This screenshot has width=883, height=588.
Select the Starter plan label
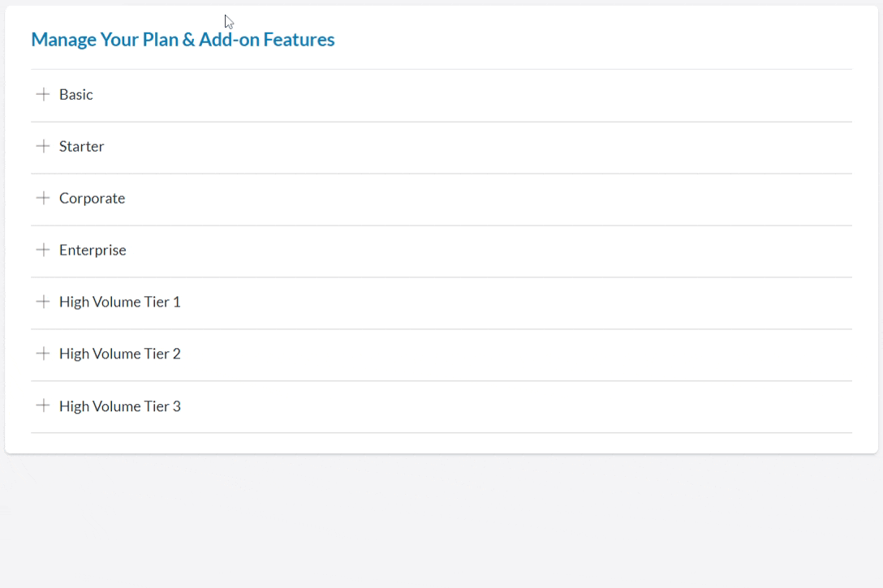click(81, 147)
